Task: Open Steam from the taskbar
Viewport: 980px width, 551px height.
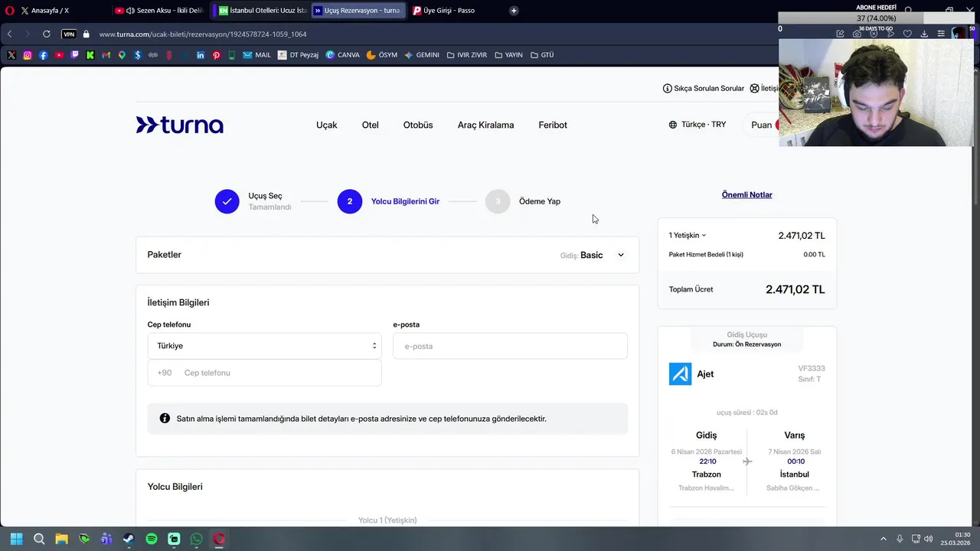Action: (x=129, y=539)
